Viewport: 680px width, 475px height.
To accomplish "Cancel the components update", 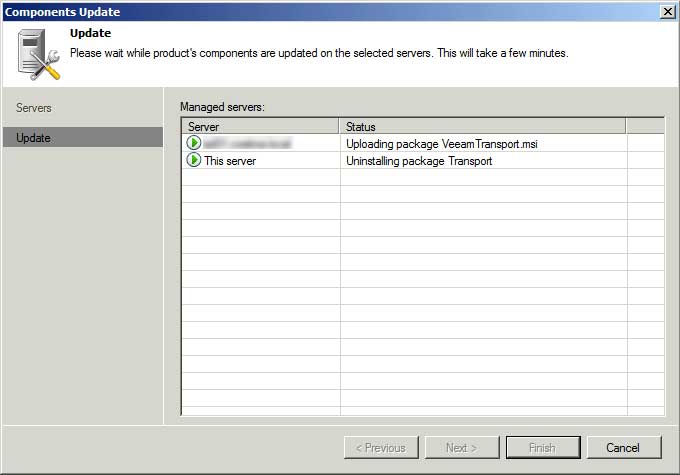I will click(x=624, y=448).
